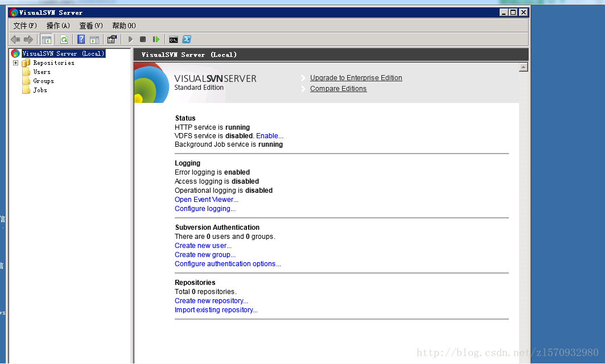This screenshot has height=364, width=605.
Task: Click Create new user... link
Action: point(203,246)
